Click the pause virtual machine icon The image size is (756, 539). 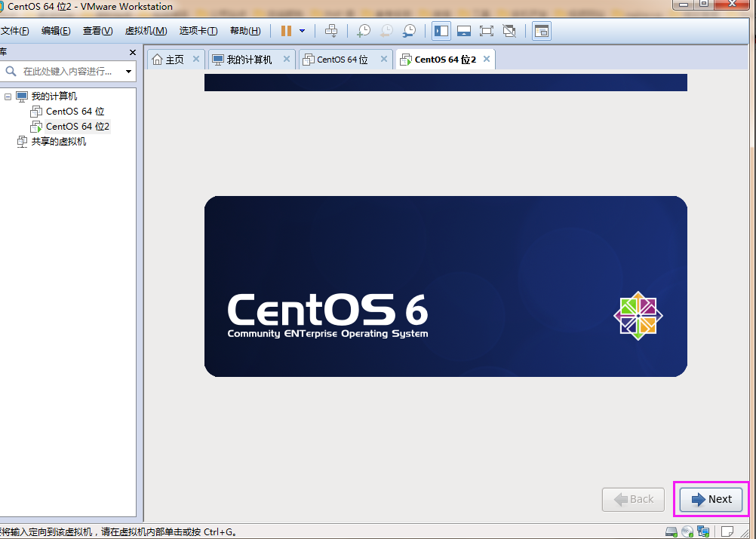286,31
